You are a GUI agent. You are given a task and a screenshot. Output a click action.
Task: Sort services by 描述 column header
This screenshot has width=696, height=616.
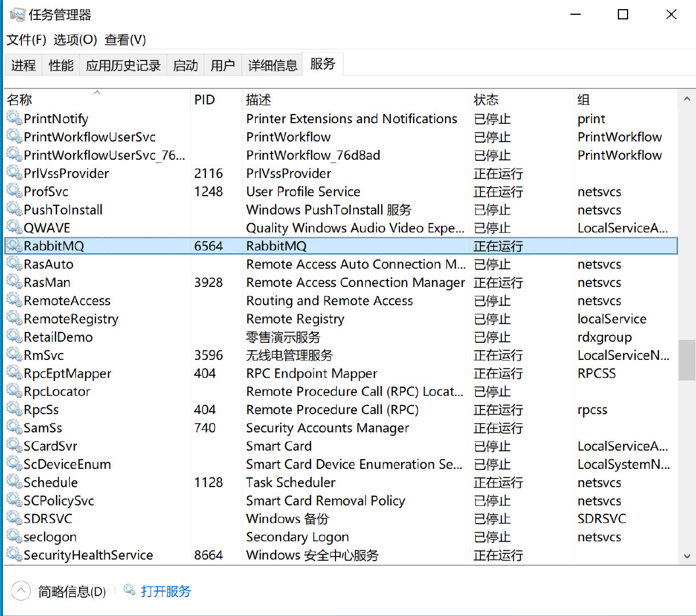click(357, 100)
